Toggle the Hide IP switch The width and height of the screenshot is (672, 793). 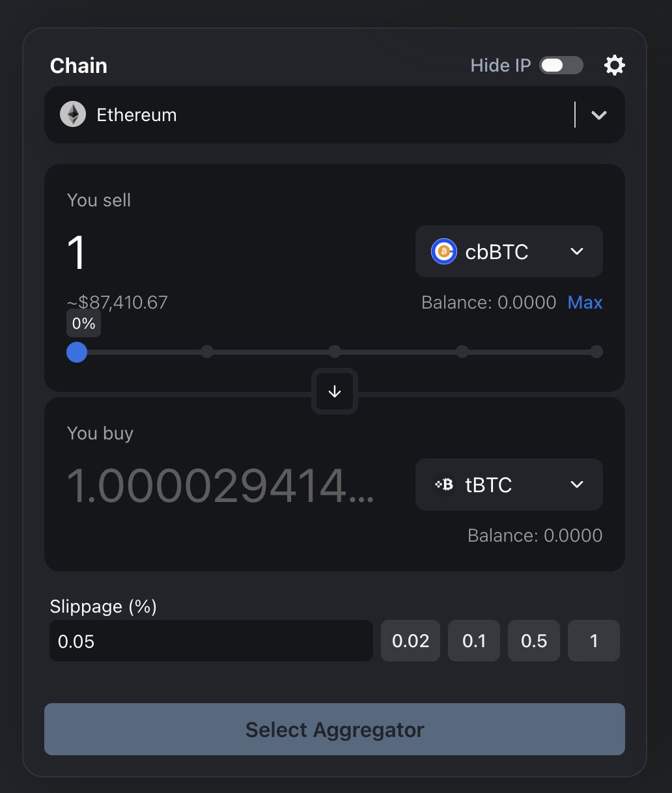coord(561,65)
